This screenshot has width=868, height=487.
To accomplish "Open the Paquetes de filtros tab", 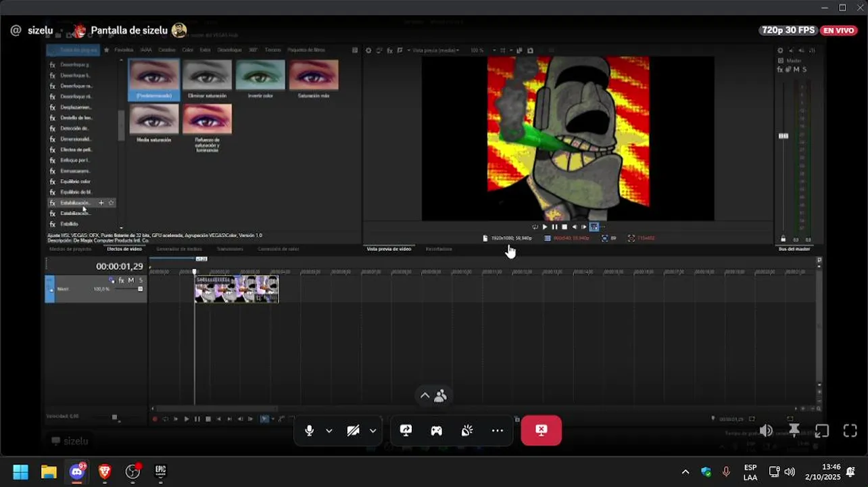I will pos(307,50).
